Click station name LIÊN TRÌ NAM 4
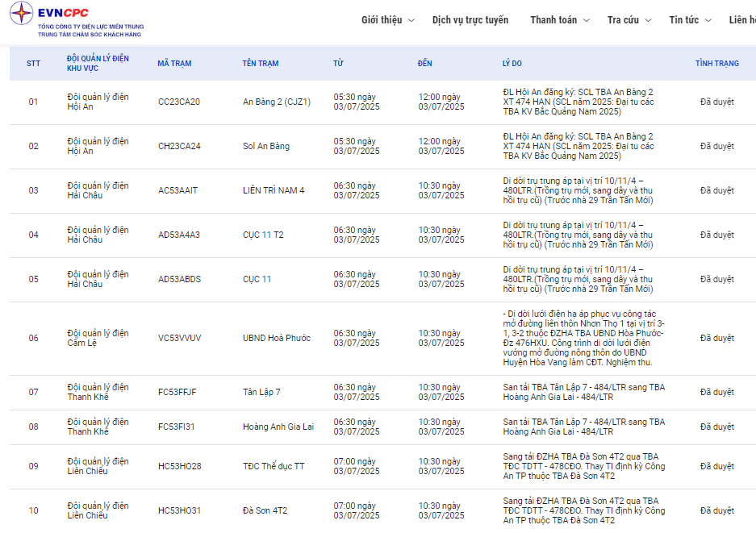Image resolution: width=756 pixels, height=533 pixels. click(x=274, y=191)
